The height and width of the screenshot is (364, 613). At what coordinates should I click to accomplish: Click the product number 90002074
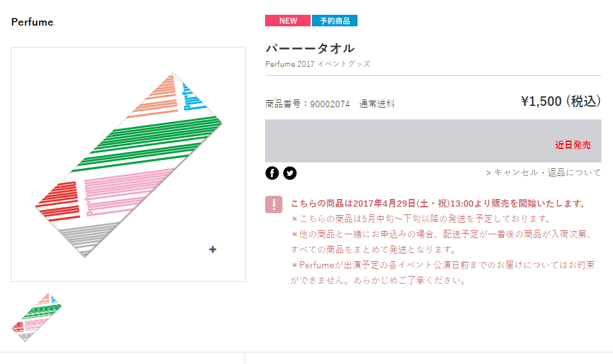click(x=330, y=104)
